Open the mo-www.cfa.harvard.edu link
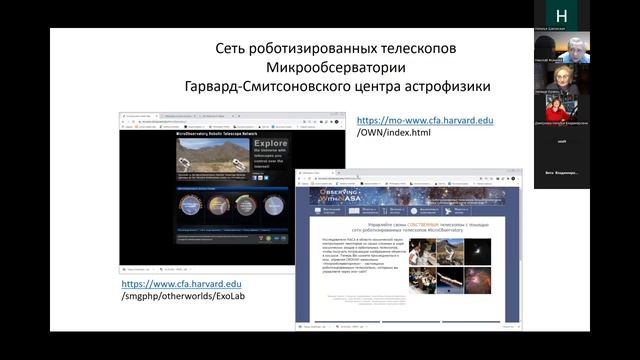 (425, 120)
